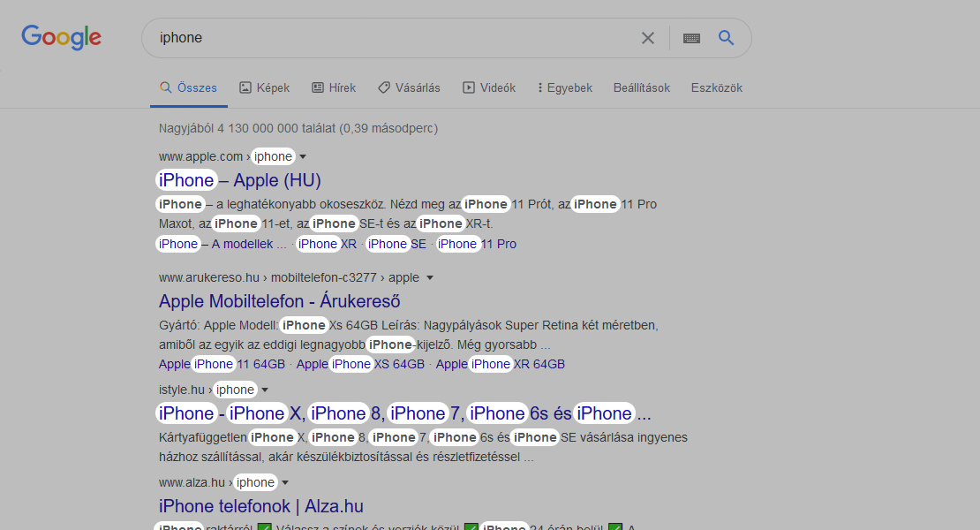Open the Apple iPhone XS 64GB link
The image size is (980, 530).
360,364
